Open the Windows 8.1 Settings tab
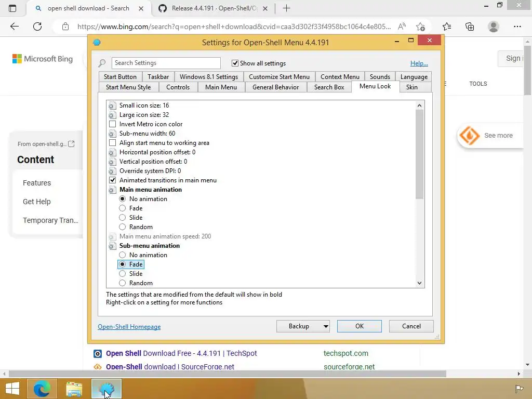The width and height of the screenshot is (532, 399). click(209, 77)
